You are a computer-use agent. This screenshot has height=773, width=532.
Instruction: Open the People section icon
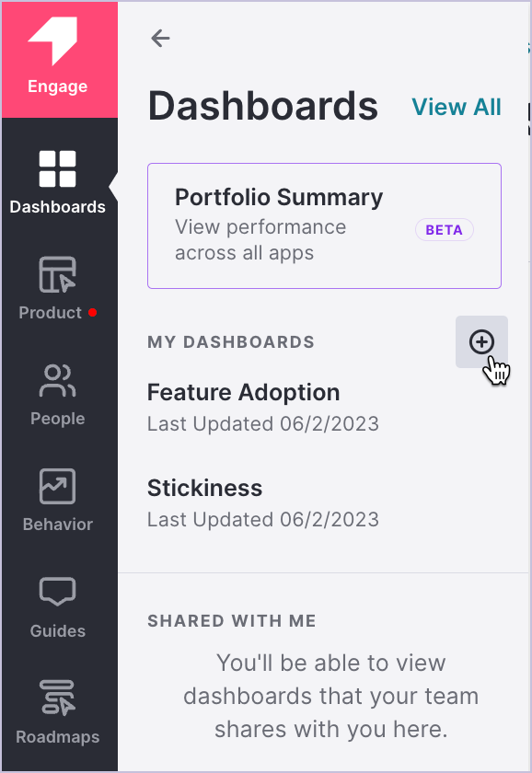click(x=58, y=381)
